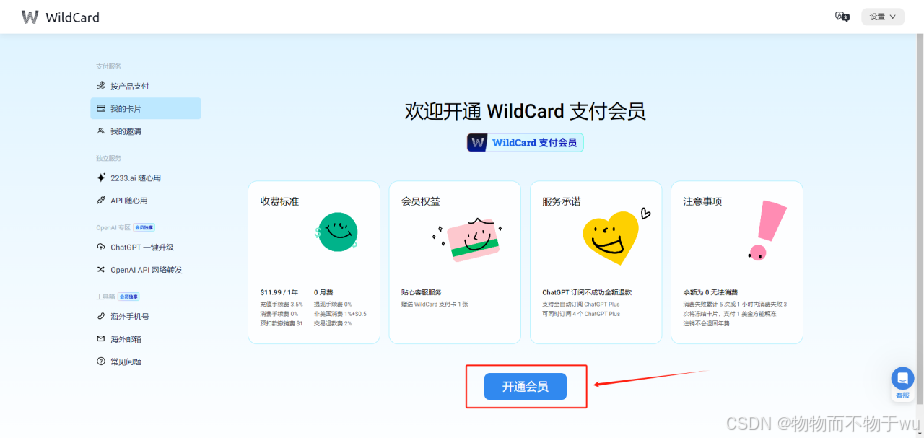The height and width of the screenshot is (439, 924).
Task: Open ChatGPT 一键升级 upload icon
Action: (101, 247)
